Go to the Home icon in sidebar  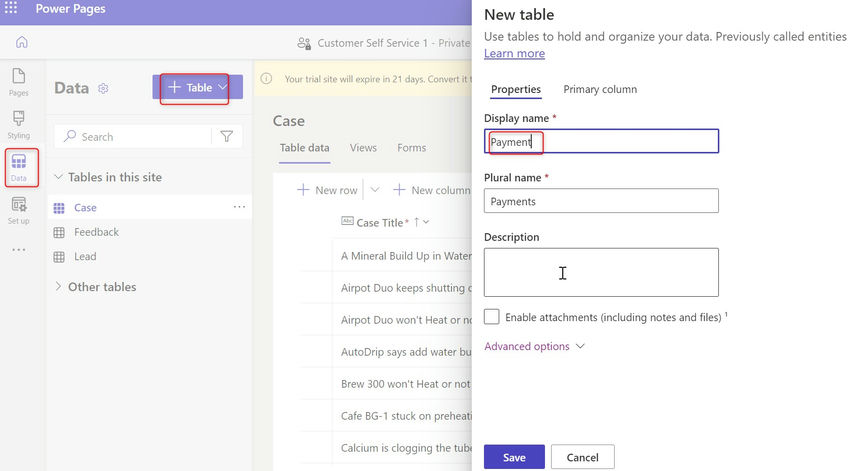pos(21,42)
